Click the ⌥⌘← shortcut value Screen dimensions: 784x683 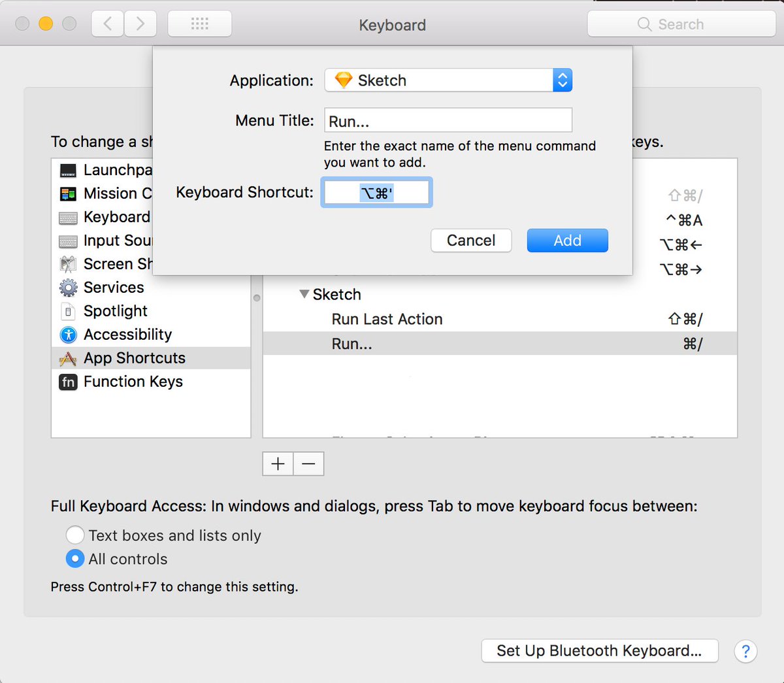click(x=681, y=245)
